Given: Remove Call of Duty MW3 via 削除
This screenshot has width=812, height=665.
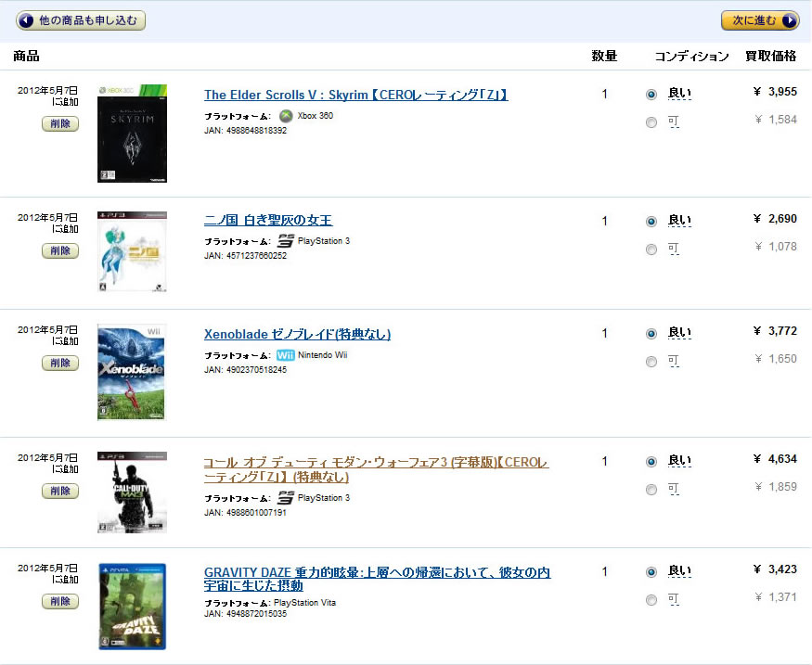Looking at the screenshot, I should click(x=60, y=492).
